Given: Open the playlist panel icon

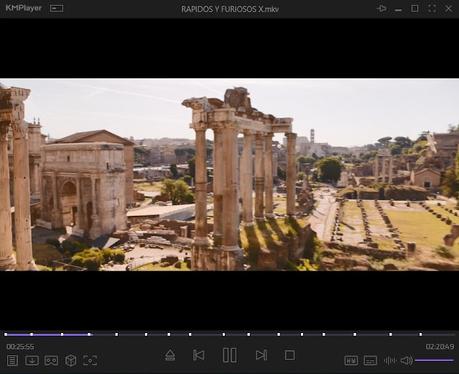Looking at the screenshot, I should coord(12,360).
